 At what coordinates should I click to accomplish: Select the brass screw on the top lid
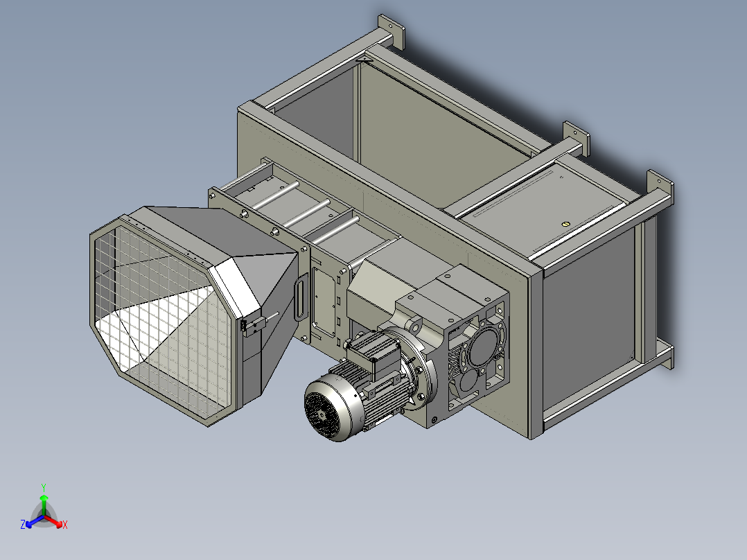coord(565,223)
